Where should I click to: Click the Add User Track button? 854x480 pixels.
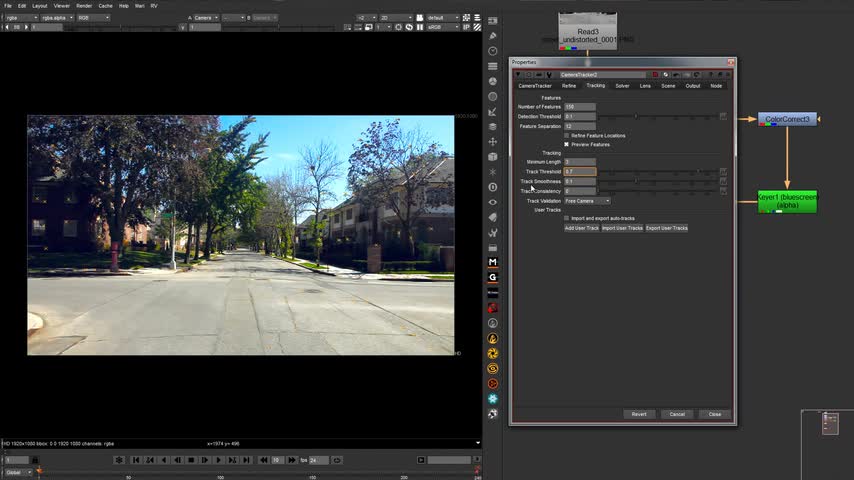pyautogui.click(x=581, y=228)
